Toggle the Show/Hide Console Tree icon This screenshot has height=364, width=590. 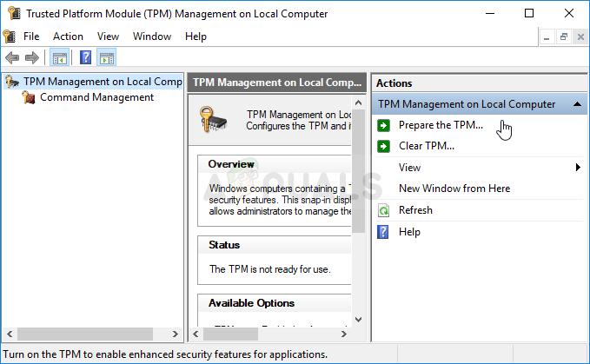pos(59,57)
